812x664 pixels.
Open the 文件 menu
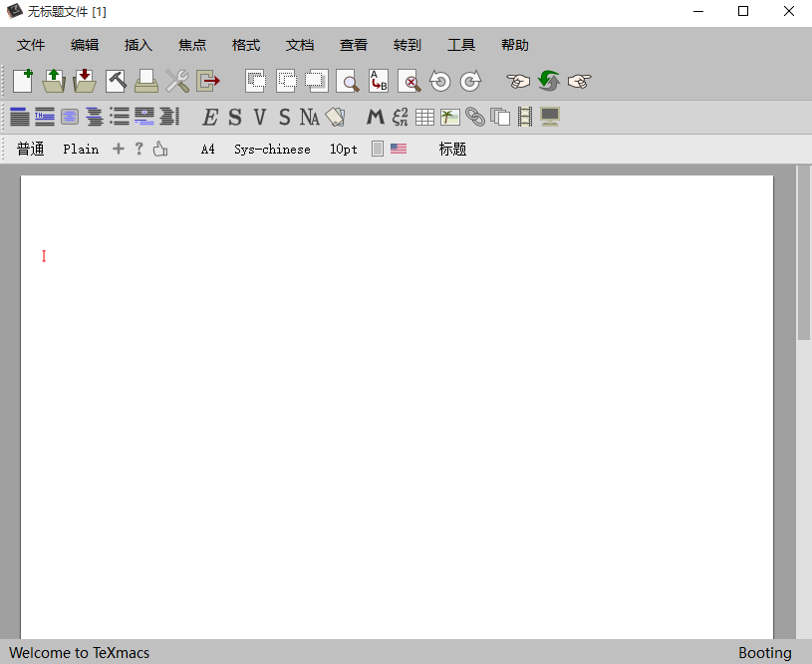(x=31, y=45)
